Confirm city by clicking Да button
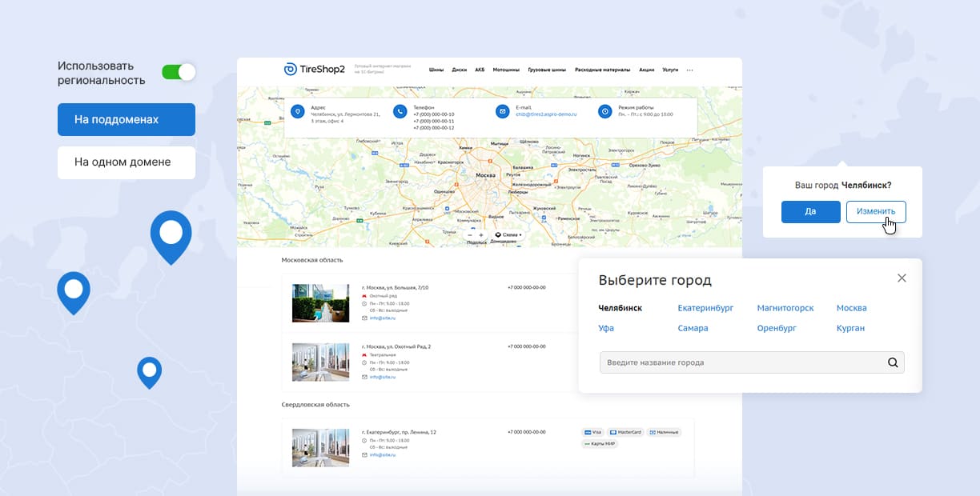Image resolution: width=980 pixels, height=496 pixels. [810, 211]
